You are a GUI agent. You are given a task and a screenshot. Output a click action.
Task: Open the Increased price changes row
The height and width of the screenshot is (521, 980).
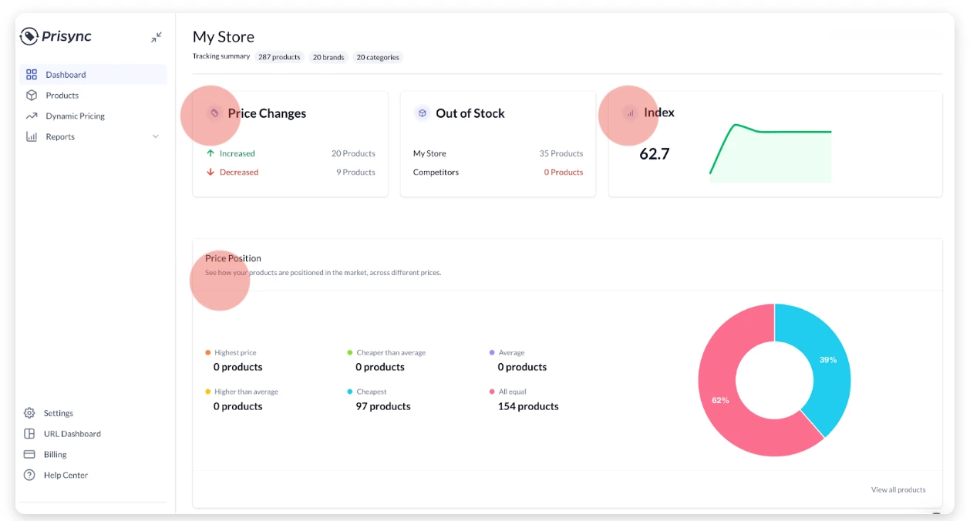pos(290,153)
